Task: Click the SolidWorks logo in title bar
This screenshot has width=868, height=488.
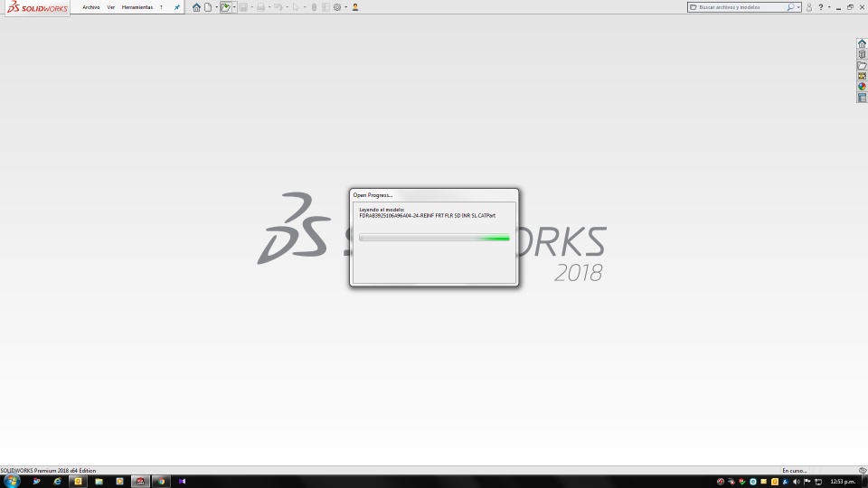Action: [37, 8]
